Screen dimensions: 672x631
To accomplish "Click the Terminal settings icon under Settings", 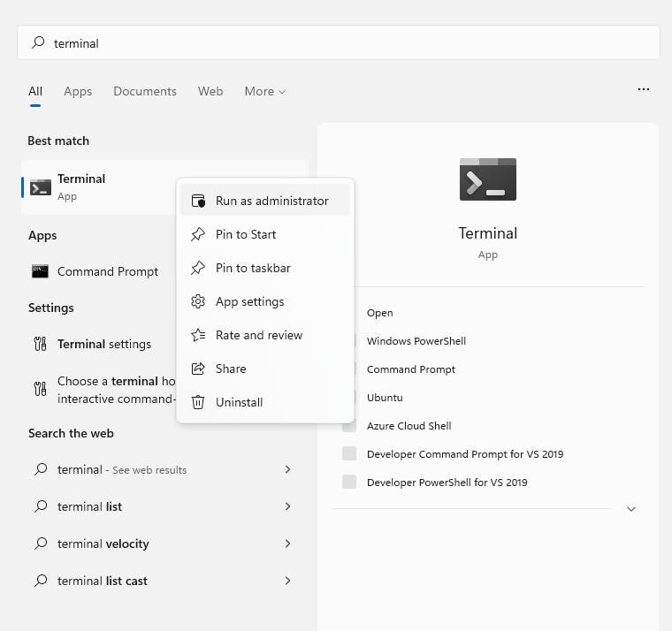I will [40, 344].
